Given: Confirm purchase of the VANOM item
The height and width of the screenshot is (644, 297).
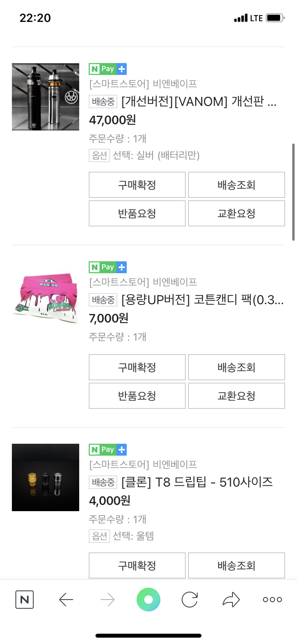Looking at the screenshot, I should [137, 185].
